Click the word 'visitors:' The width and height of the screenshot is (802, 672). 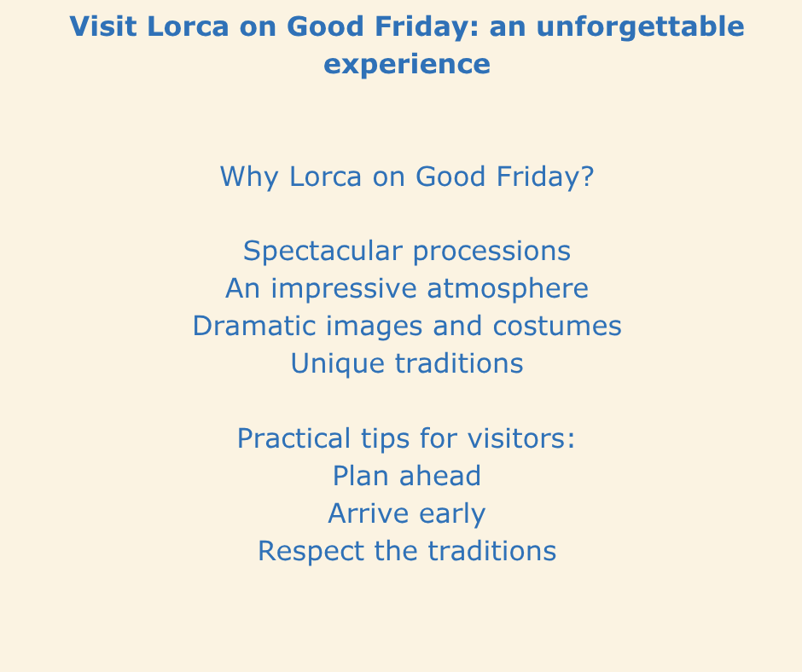tap(521, 439)
